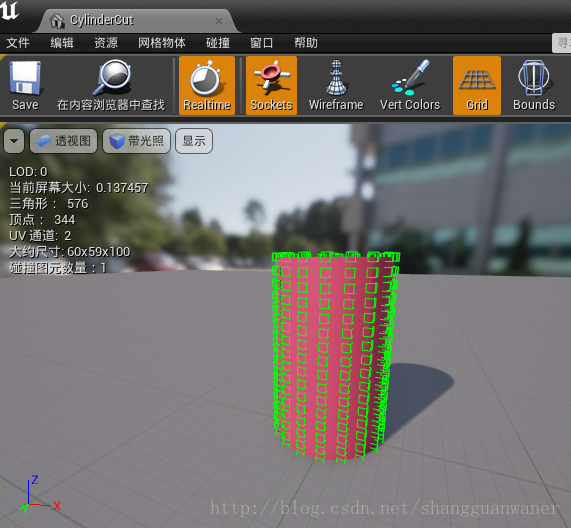Click 碰撞图元数量: 1 text

(58, 268)
